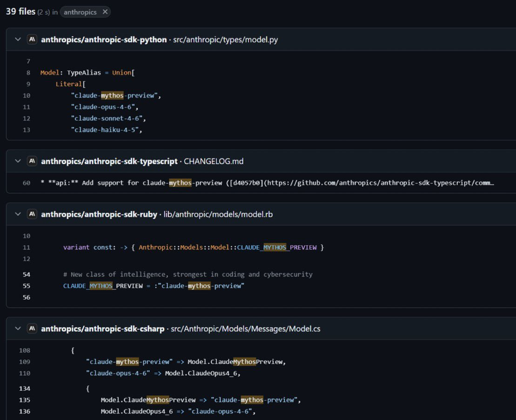Collapse the anthropic-sdk-csharp result
The image size is (516, 420).
(x=18, y=328)
